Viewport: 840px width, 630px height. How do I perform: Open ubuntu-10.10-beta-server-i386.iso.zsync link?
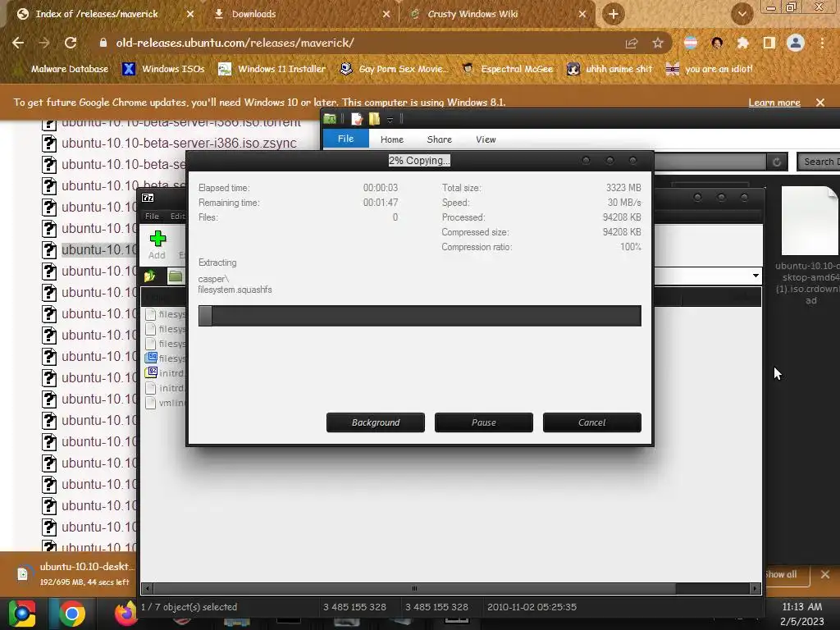click(x=179, y=143)
